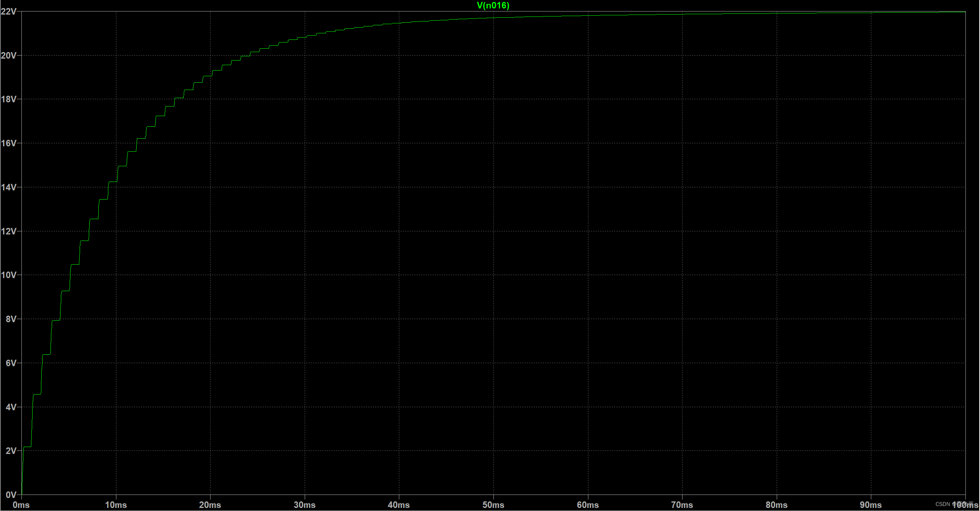
Task: Click the 12V vertical axis label
Action: pos(9,231)
